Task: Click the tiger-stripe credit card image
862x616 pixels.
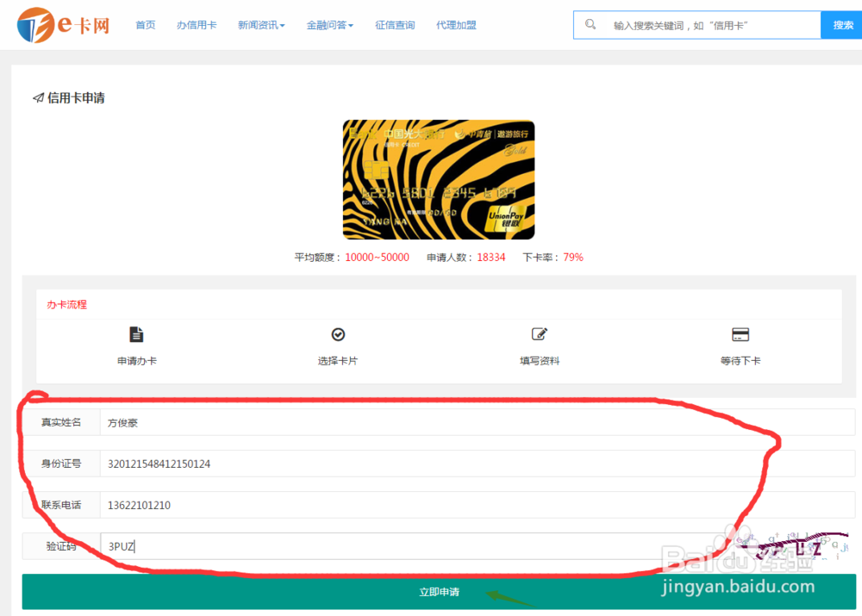Action: [439, 180]
